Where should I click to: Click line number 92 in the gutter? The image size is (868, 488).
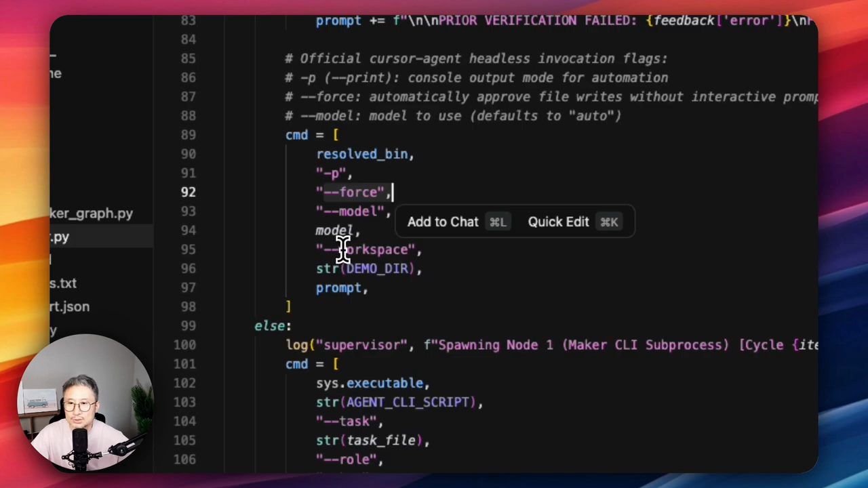point(188,192)
